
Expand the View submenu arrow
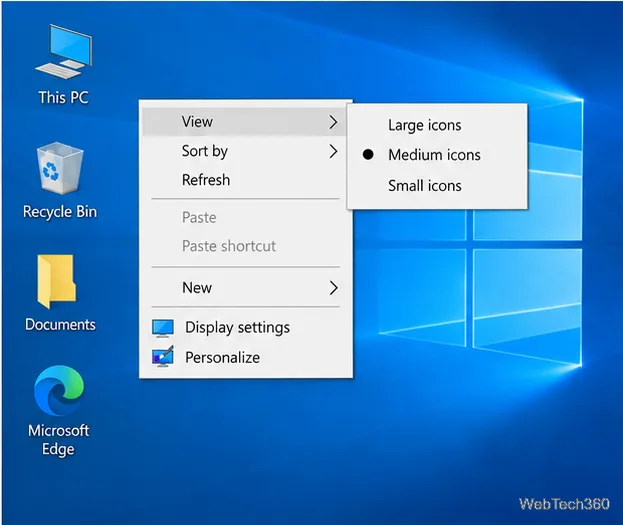333,122
